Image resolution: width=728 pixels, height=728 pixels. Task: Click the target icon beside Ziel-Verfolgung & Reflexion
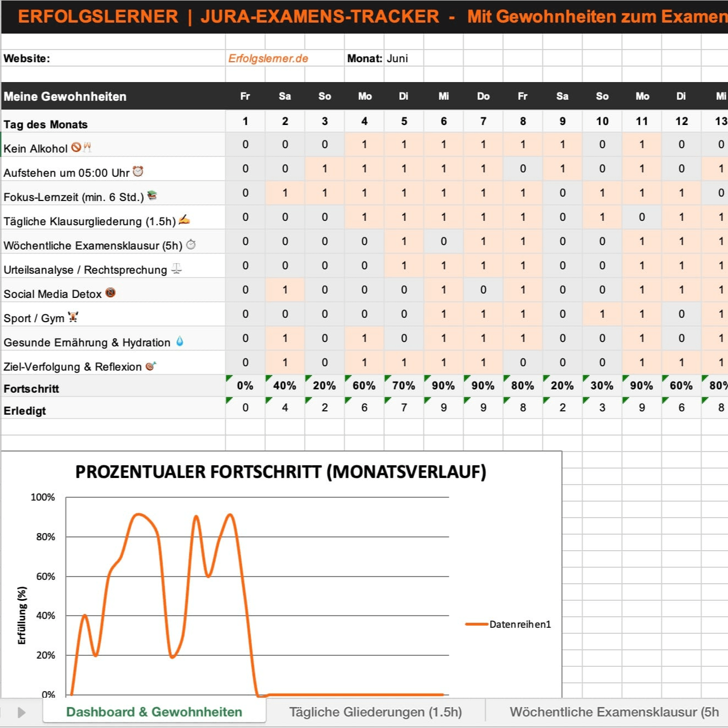point(151,366)
